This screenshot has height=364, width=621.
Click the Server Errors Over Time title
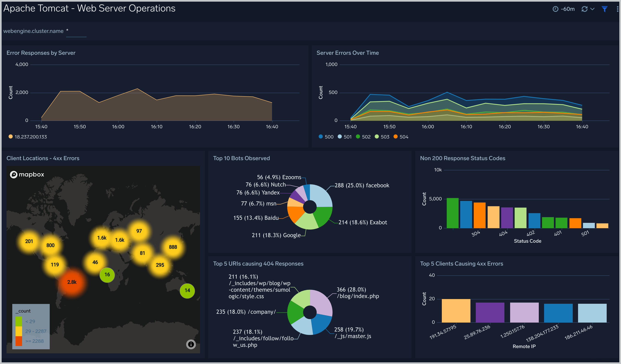tap(348, 53)
